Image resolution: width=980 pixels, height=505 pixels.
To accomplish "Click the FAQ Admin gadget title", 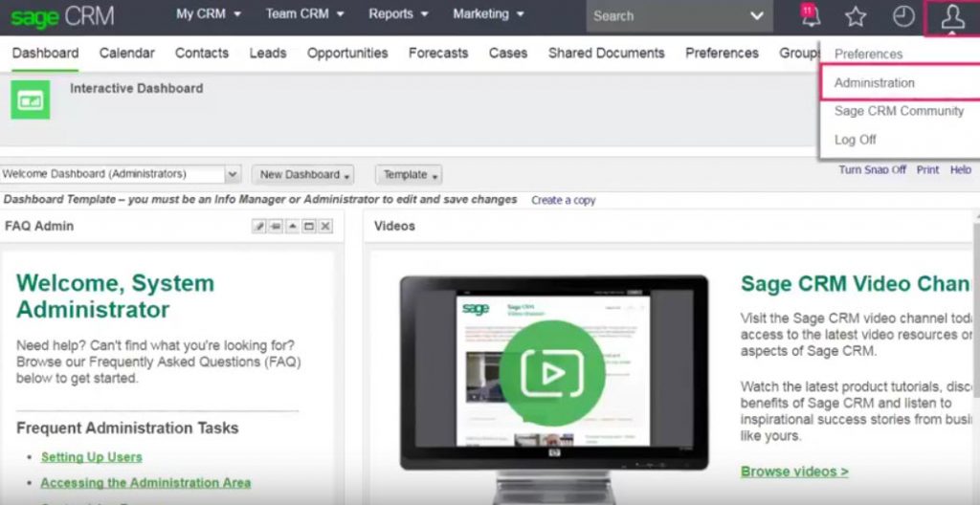I will point(39,227).
